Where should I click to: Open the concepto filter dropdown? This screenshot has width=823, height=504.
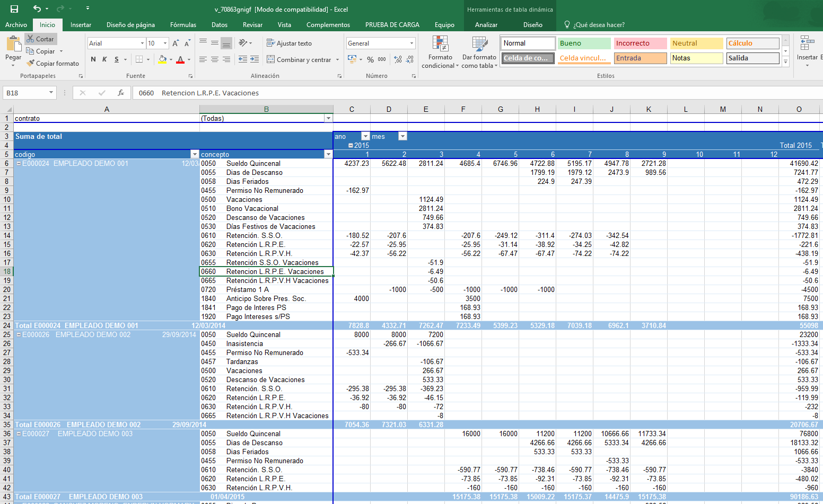tap(328, 154)
